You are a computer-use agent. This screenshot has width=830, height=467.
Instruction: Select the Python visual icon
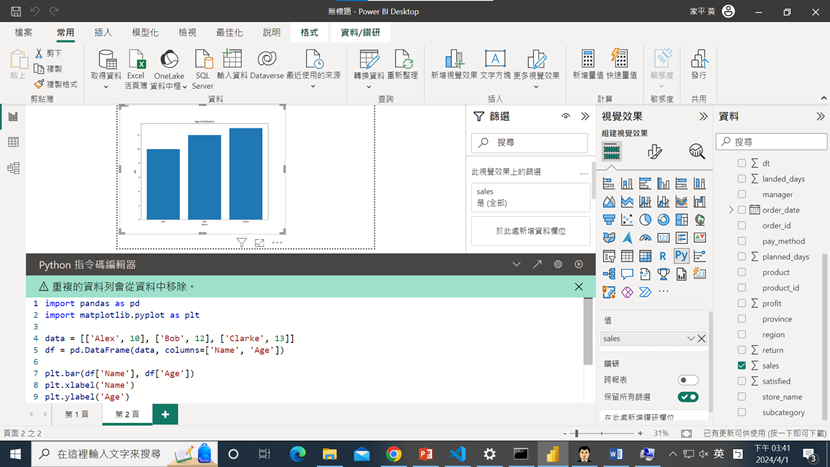pos(681,256)
